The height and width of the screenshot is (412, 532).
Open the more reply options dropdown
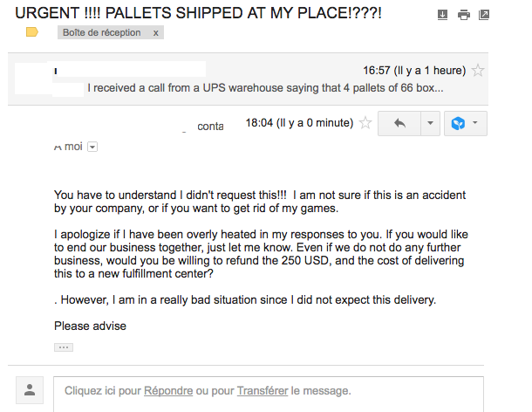(x=430, y=123)
